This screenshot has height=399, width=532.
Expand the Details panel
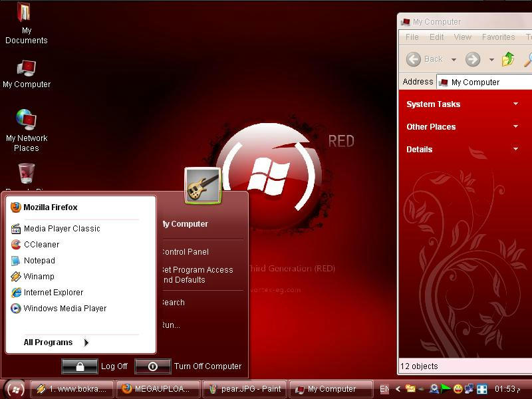pyautogui.click(x=516, y=149)
